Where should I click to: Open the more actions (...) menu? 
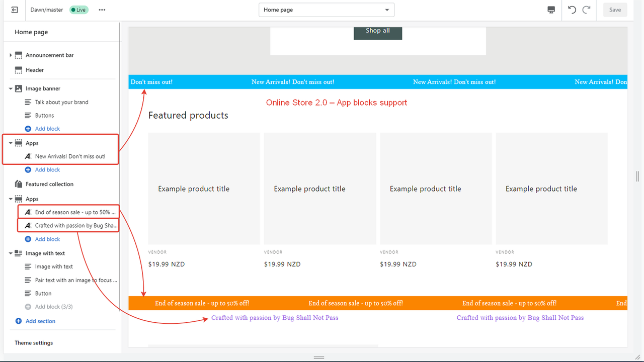click(102, 10)
